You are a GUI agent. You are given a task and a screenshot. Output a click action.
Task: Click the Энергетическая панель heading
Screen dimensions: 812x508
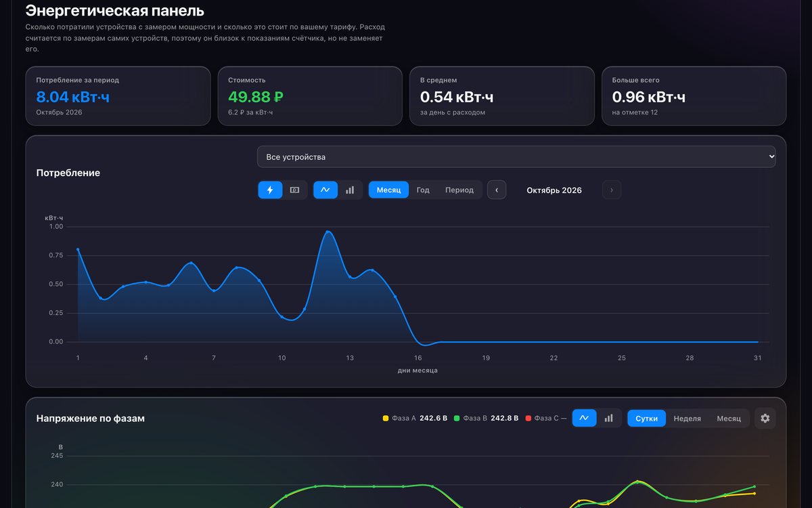pyautogui.click(x=115, y=11)
